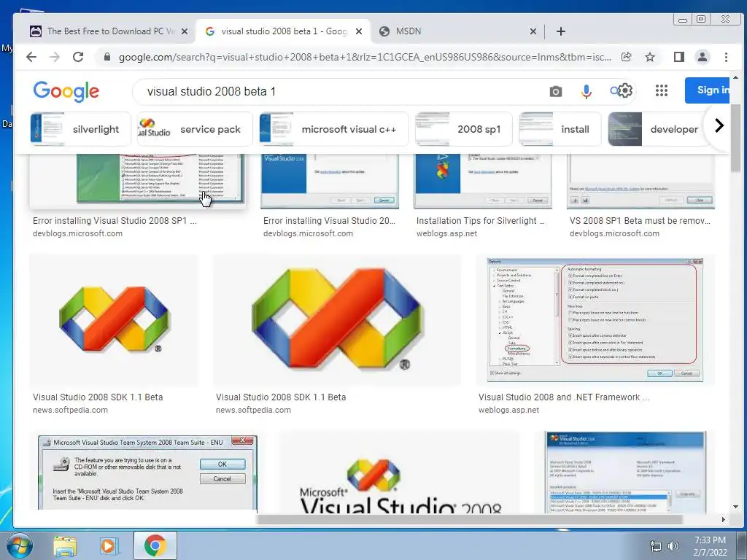Image resolution: width=747 pixels, height=560 pixels.
Task: Open Team System 2008 CD-ROM dialog thumbnail
Action: (x=147, y=472)
